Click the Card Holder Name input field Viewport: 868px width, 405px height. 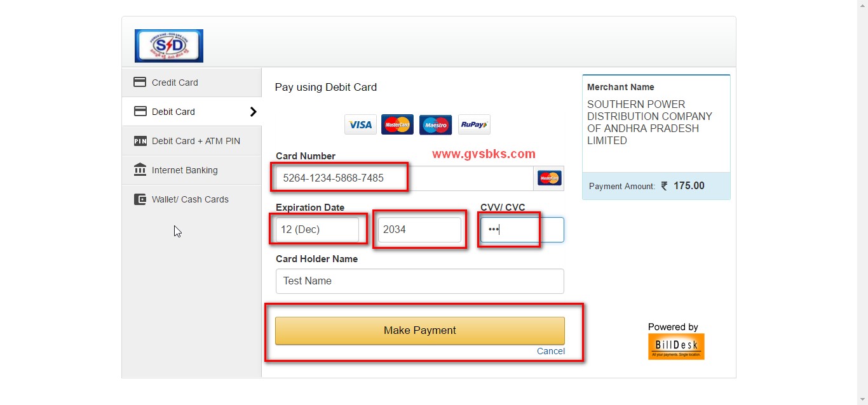pyautogui.click(x=419, y=281)
